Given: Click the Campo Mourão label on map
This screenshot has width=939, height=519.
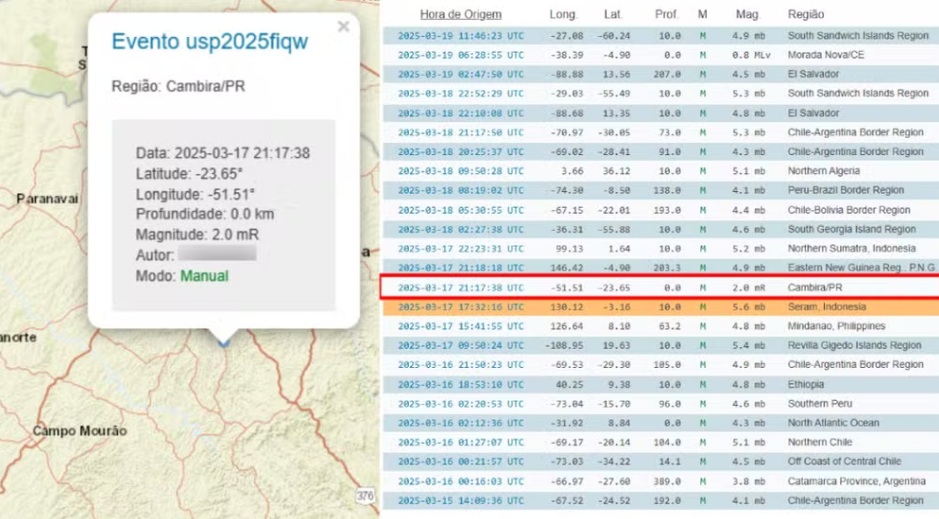Looking at the screenshot, I should point(80,431).
